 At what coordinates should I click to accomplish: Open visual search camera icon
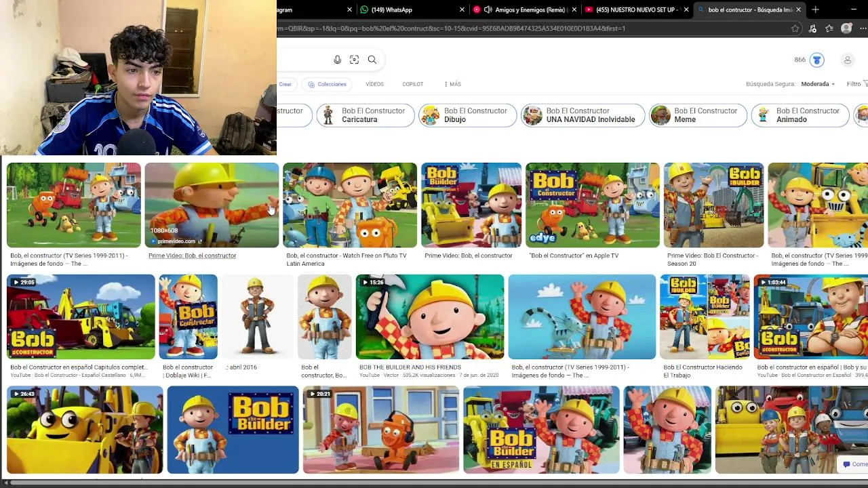tap(354, 60)
